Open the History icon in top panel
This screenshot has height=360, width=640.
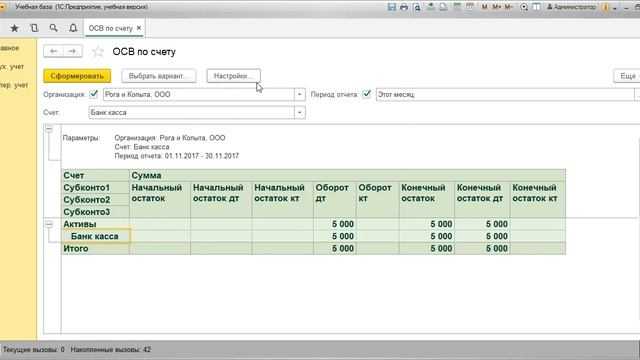34,28
